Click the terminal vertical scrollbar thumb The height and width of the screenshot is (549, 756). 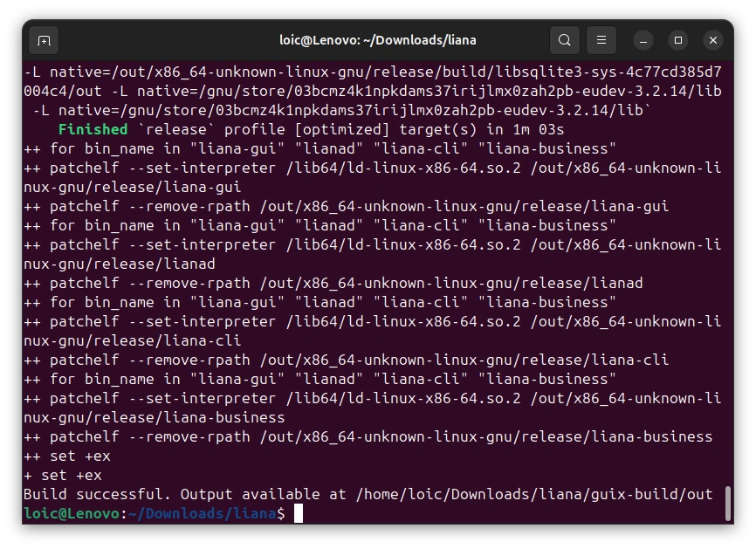tap(728, 504)
